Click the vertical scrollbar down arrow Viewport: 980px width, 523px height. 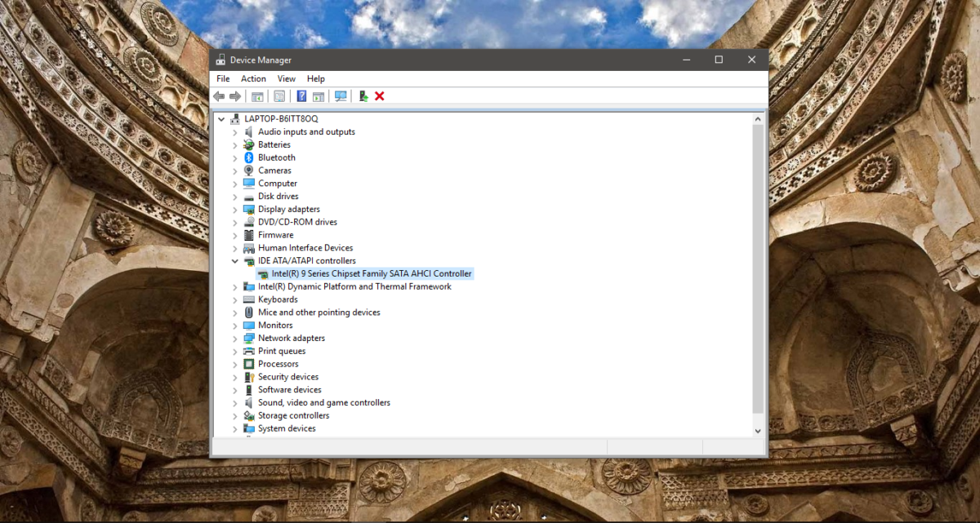(x=757, y=431)
